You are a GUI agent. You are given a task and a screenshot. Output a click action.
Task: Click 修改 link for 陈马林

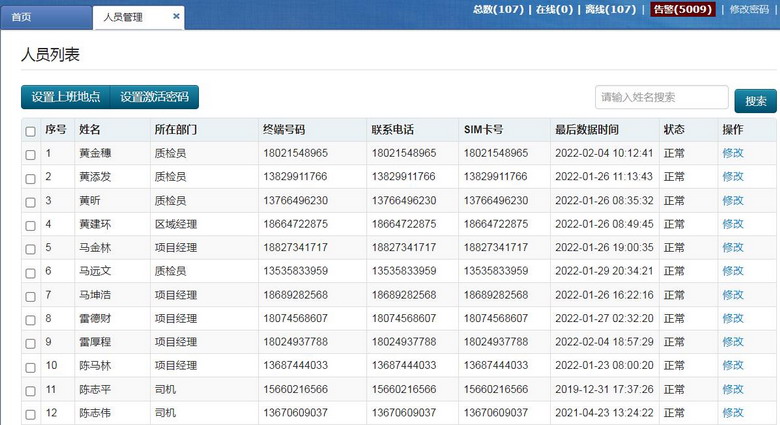pos(733,365)
